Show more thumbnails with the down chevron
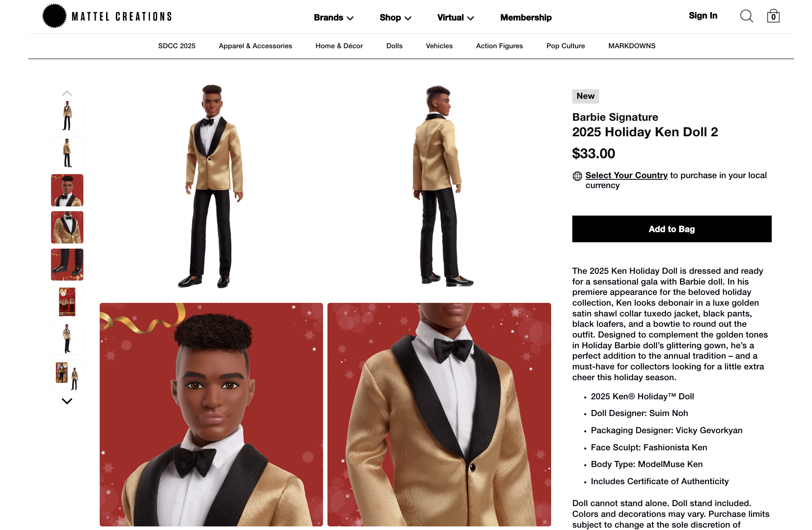 (67, 401)
